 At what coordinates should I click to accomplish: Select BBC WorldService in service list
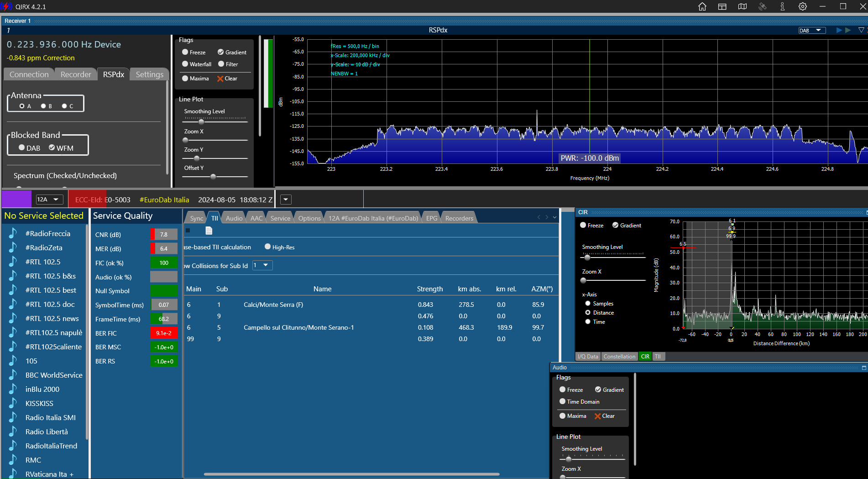click(54, 375)
